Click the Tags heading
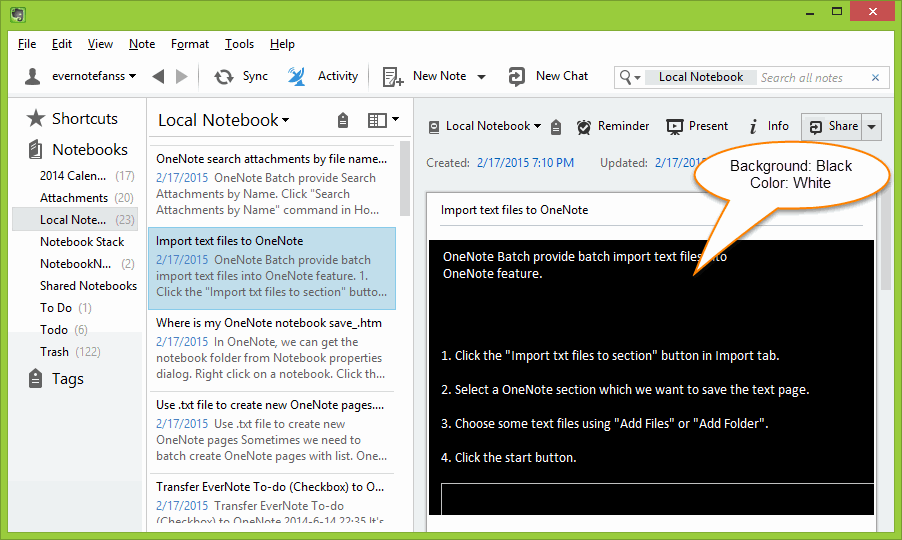 [x=68, y=379]
